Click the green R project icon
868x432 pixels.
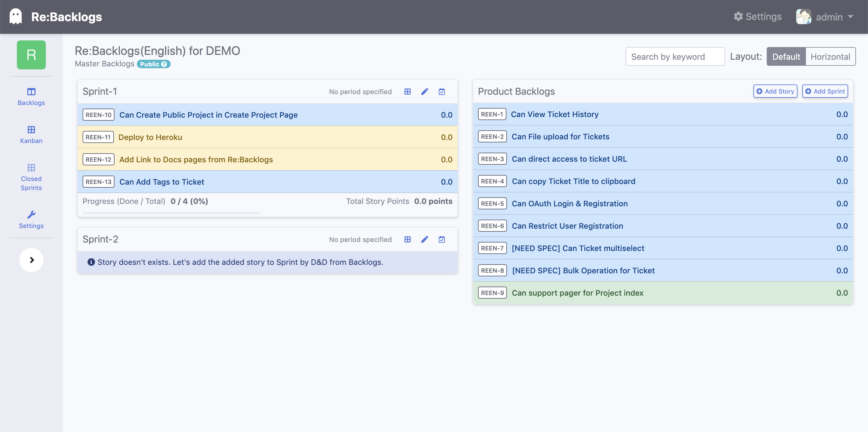pos(31,55)
